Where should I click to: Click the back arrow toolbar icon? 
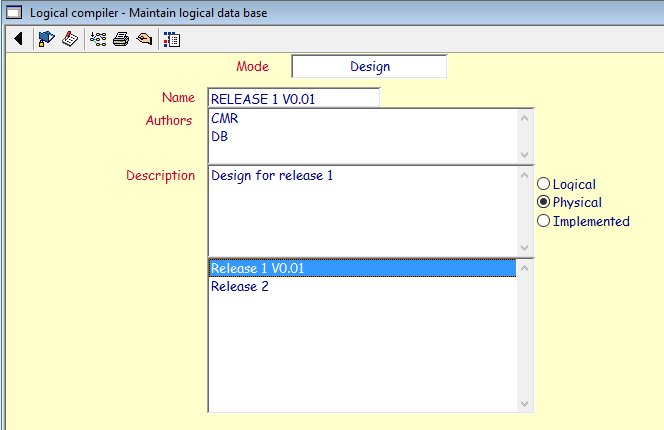click(18, 40)
